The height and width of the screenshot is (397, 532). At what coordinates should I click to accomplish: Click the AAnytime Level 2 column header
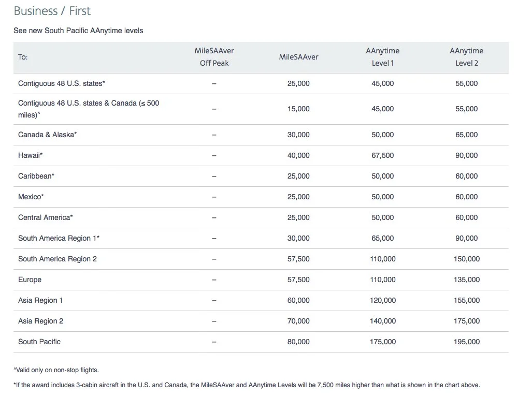467,57
